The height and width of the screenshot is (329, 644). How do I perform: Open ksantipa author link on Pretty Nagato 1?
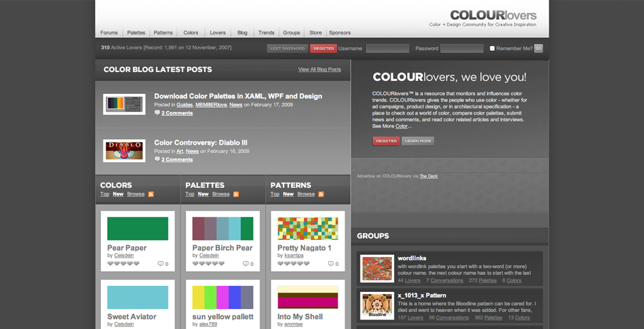[x=294, y=256]
